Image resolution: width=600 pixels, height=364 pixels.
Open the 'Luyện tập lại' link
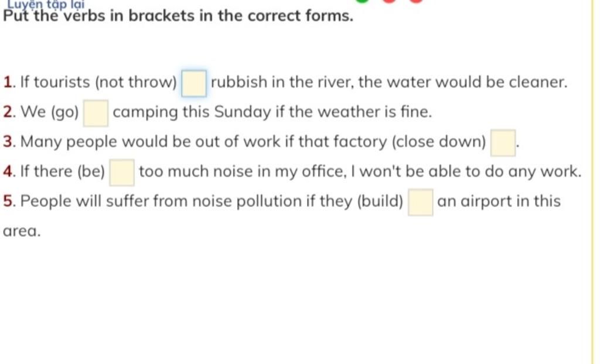(46, 4)
